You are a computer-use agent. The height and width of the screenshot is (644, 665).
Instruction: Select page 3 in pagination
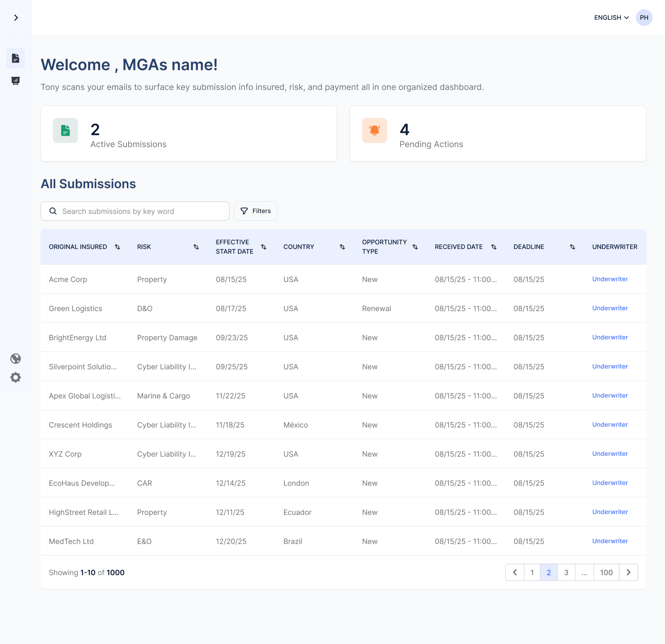click(x=566, y=572)
